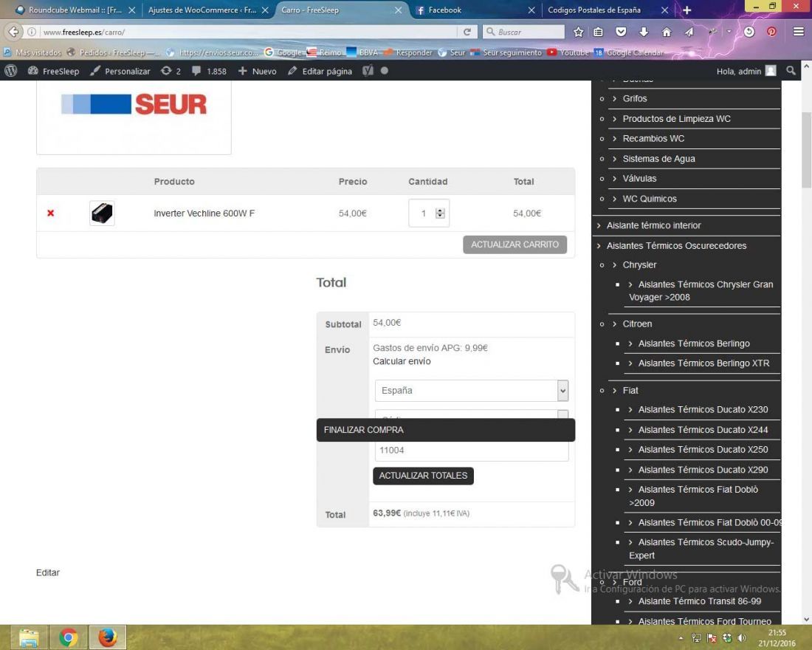
Task: Open a new browser tab
Action: (687, 10)
